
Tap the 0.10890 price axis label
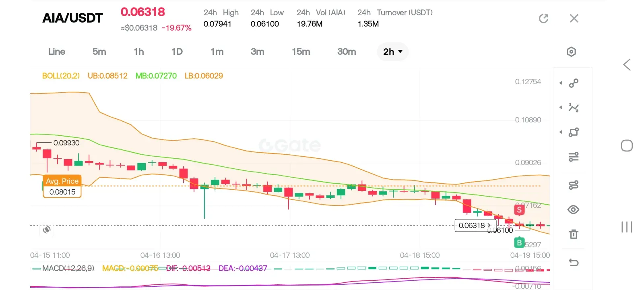point(528,120)
